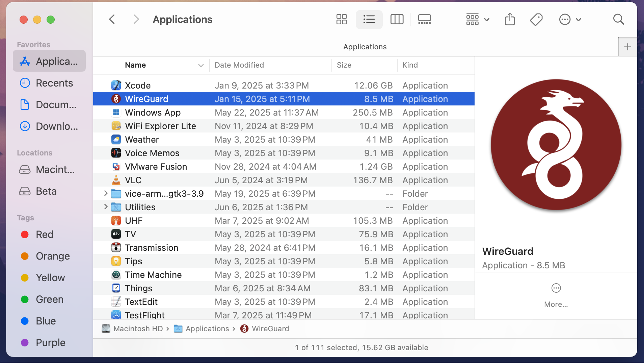Open the toolbar Action menu dropdown
Viewport: 644px width, 363px height.
(x=570, y=19)
